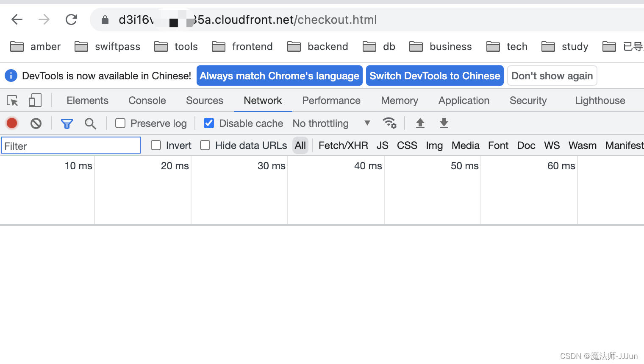644x364 pixels.
Task: Open the No throttling dropdown
Action: [x=331, y=123]
